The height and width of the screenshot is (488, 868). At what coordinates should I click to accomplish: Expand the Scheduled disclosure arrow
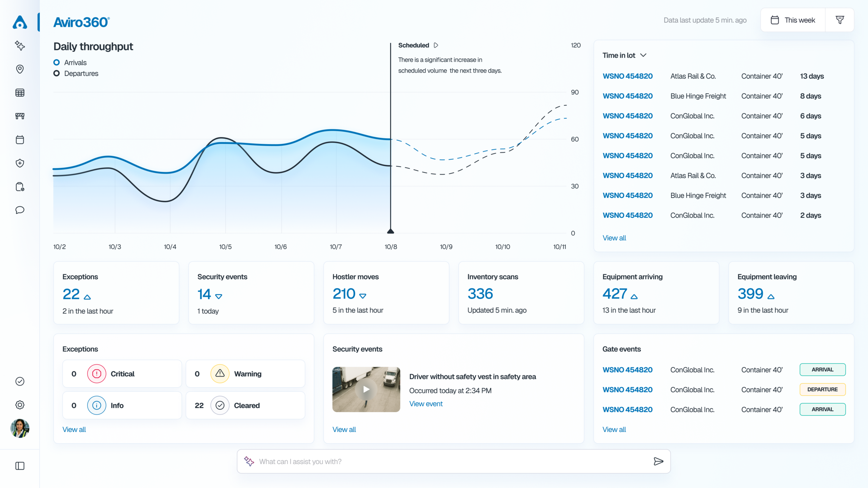tap(436, 45)
